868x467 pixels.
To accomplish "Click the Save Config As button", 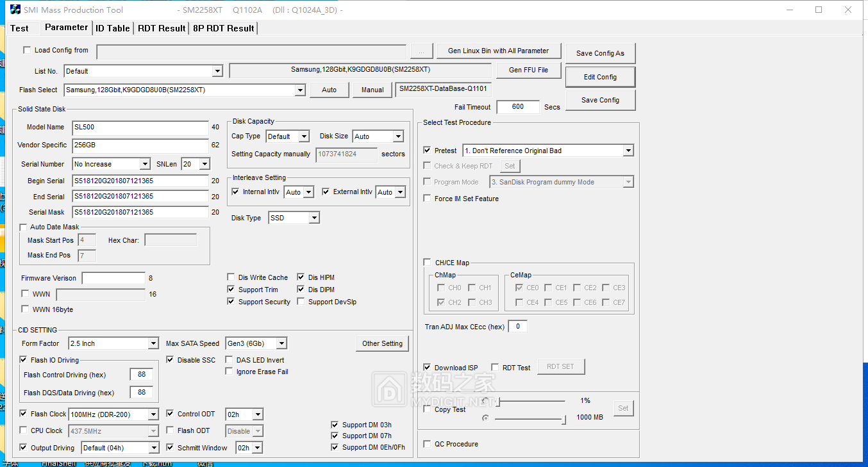I will (600, 53).
